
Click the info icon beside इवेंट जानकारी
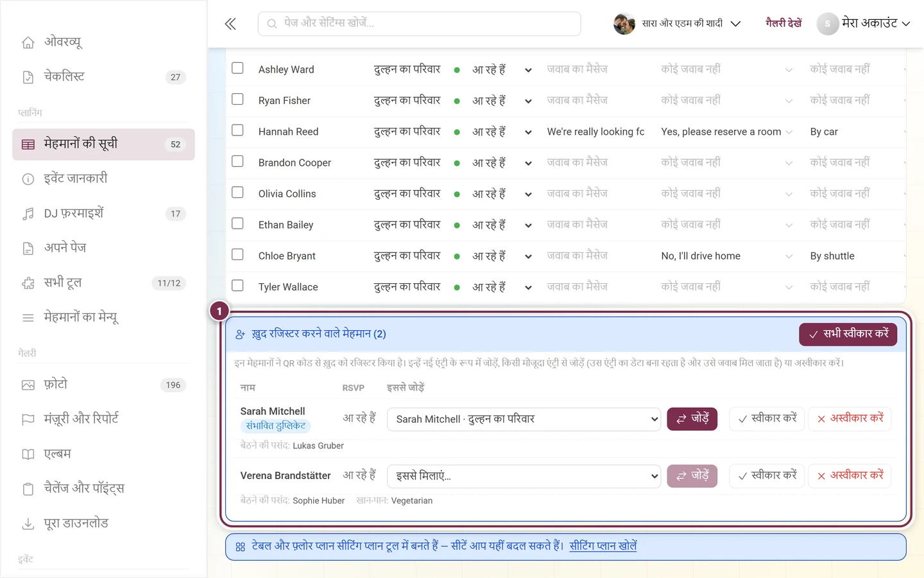tap(28, 179)
